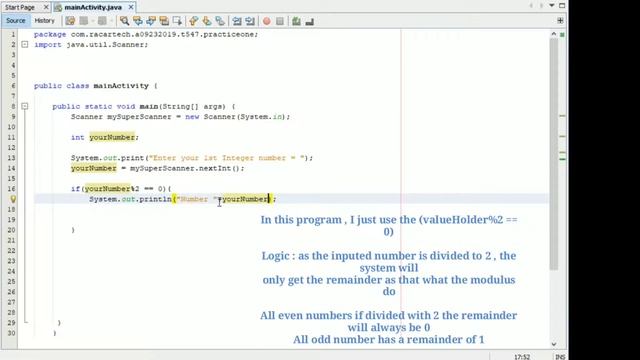Click the editor vertical scrollbar thumb

[x=553, y=154]
